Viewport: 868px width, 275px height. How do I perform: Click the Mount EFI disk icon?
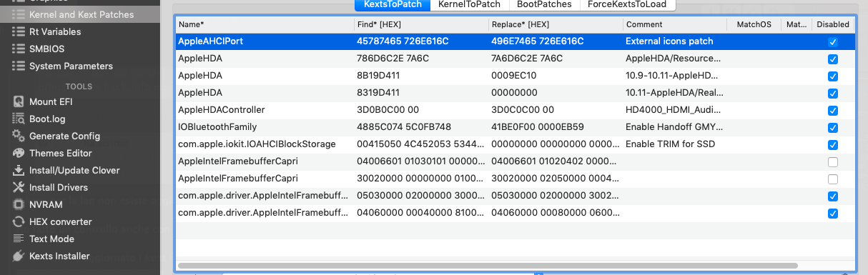pyautogui.click(x=18, y=101)
